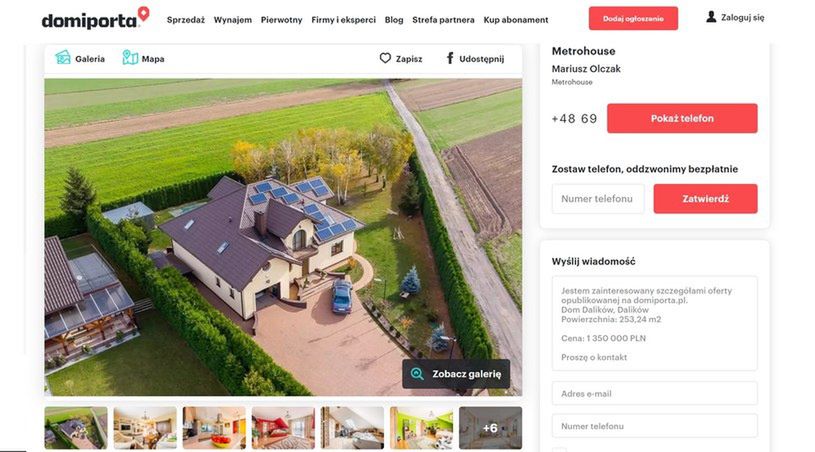This screenshot has height=452, width=815.
Task: Share on Facebook via the Udostępnij icon
Action: click(450, 58)
